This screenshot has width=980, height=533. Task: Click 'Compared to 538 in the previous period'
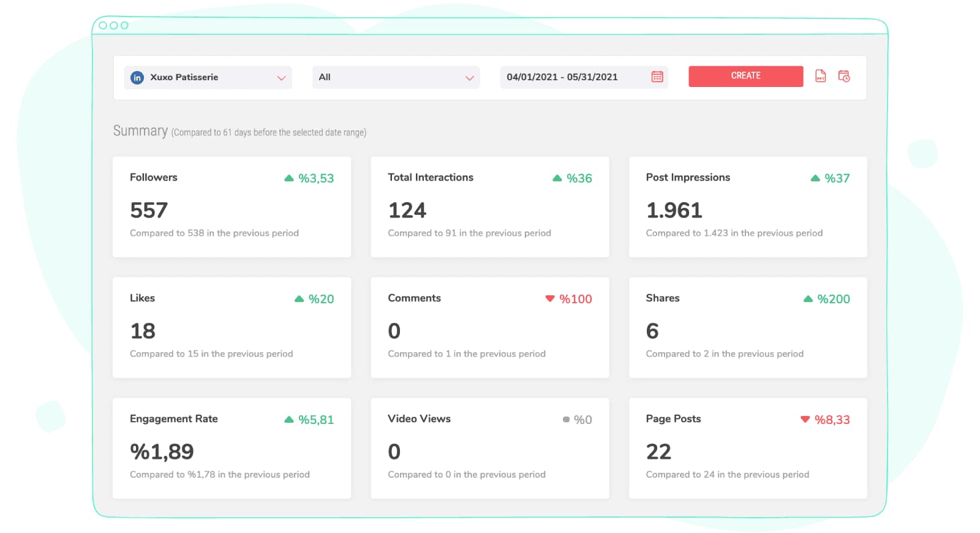pos(214,233)
